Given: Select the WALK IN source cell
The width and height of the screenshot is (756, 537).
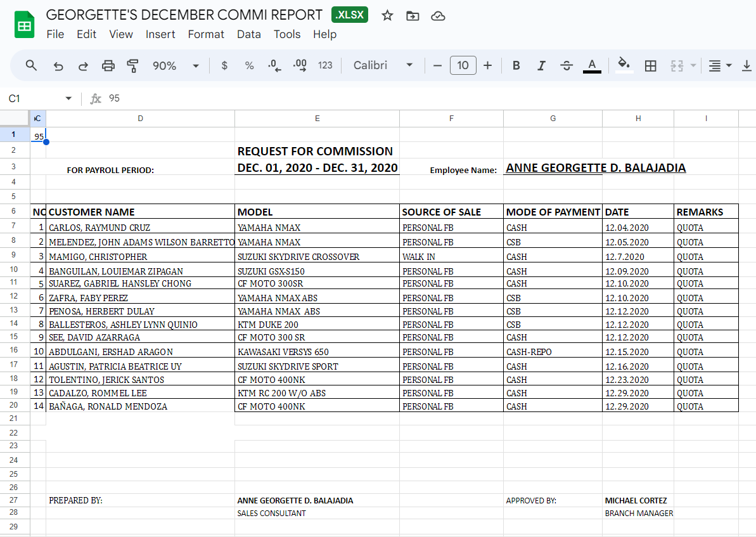Looking at the screenshot, I should pos(451,256).
